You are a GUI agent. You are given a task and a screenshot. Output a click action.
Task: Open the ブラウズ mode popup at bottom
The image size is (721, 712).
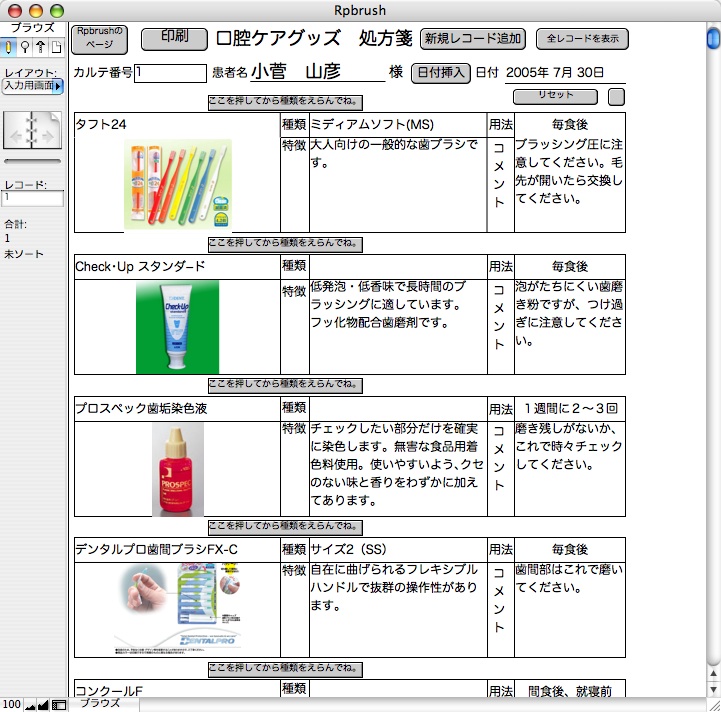pyautogui.click(x=104, y=705)
